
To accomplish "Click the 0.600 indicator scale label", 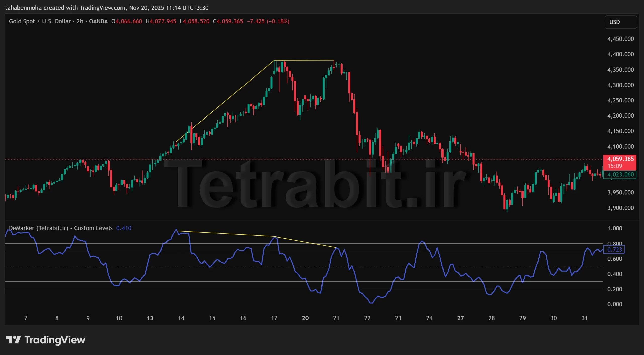I will click(x=615, y=259).
